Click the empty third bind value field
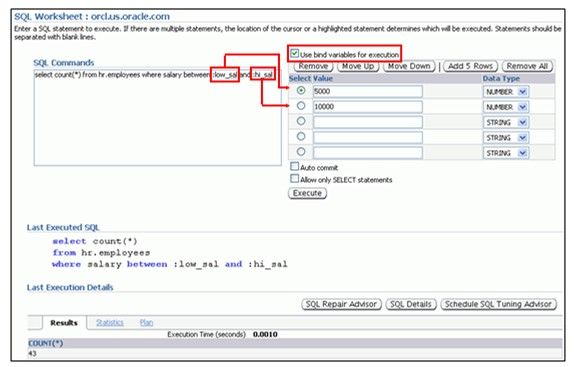Image resolution: width=575 pixels, height=367 pixels. click(367, 122)
